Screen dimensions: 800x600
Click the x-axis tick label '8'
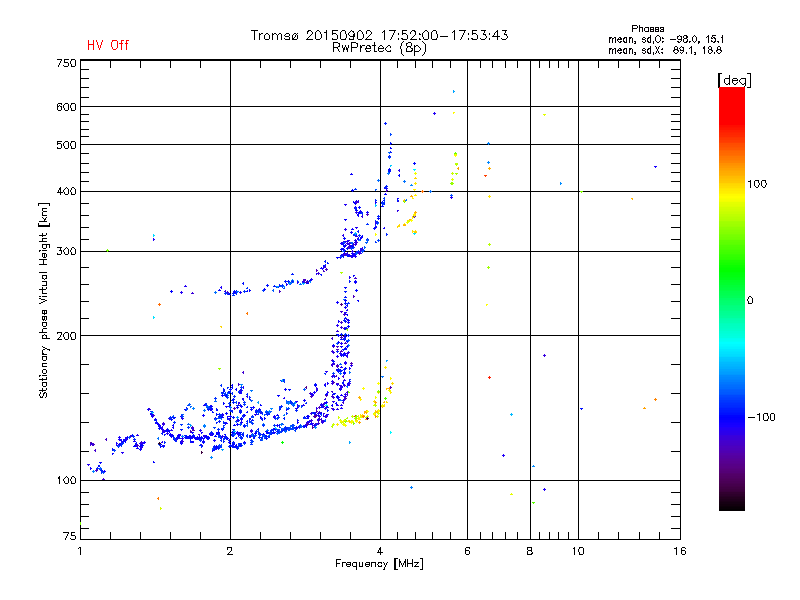click(530, 551)
